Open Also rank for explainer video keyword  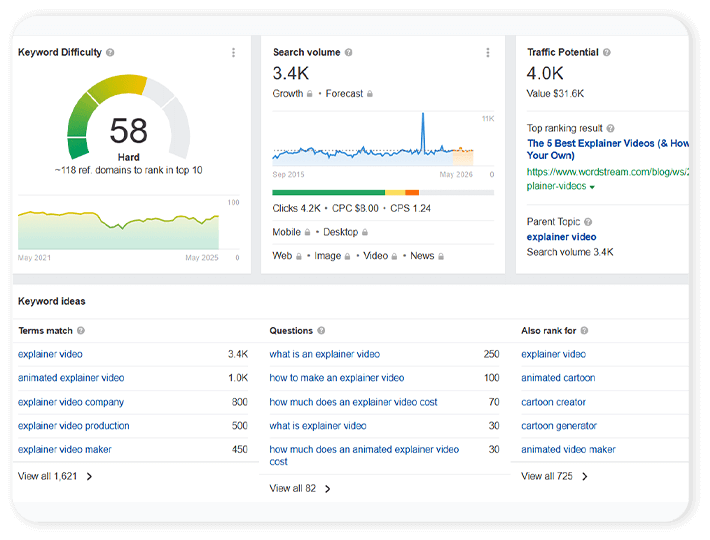(553, 354)
